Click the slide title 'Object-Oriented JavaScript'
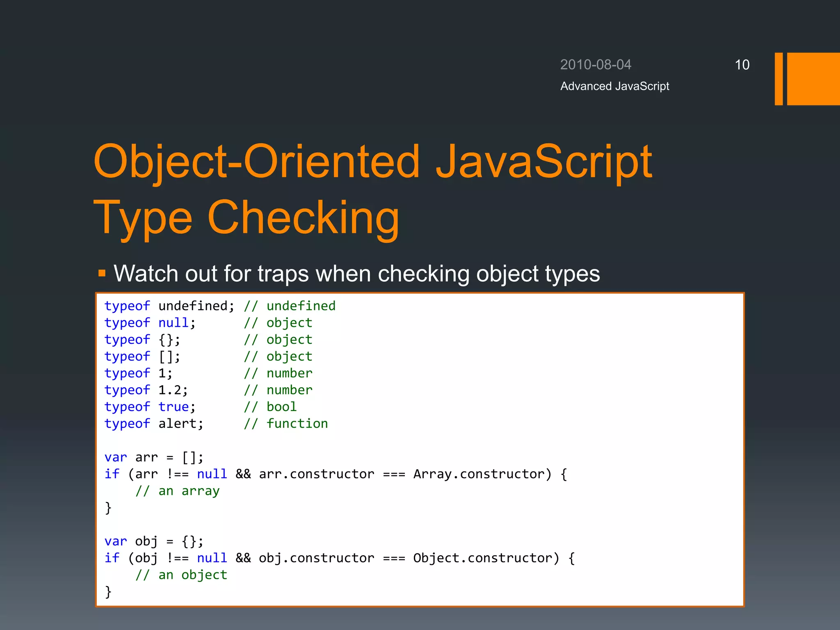The width and height of the screenshot is (840, 630). click(372, 162)
